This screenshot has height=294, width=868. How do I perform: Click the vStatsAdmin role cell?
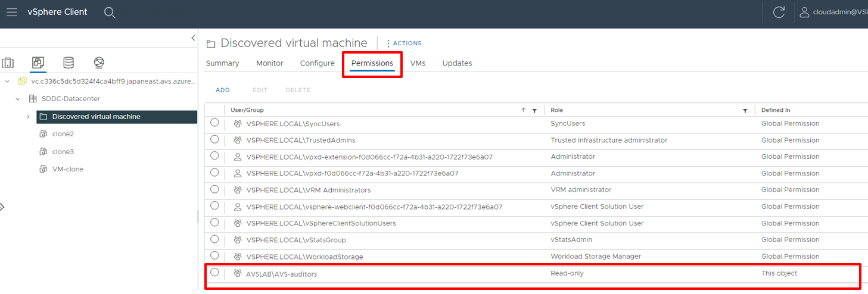(x=571, y=240)
